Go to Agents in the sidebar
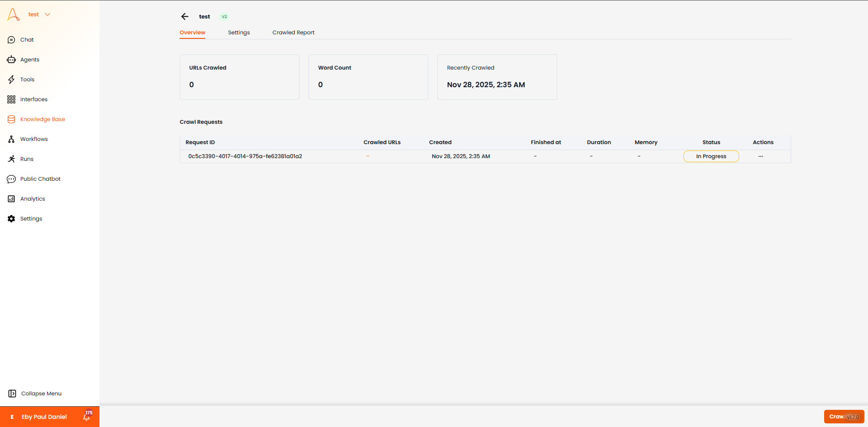Viewport: 868px width, 427px height. click(30, 60)
